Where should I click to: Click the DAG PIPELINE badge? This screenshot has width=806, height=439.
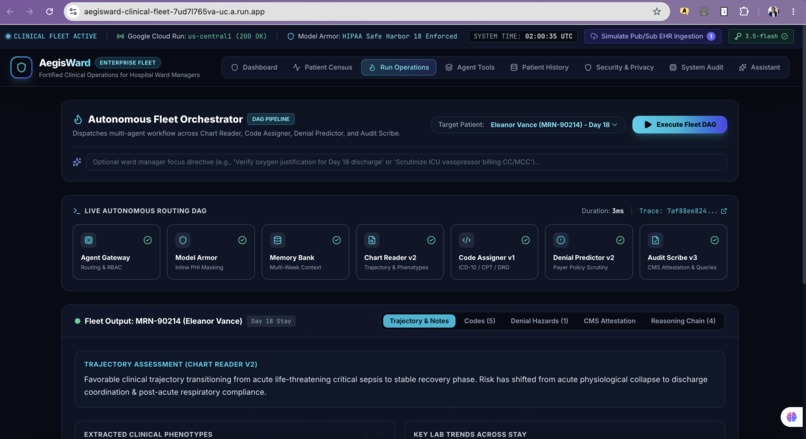(271, 119)
